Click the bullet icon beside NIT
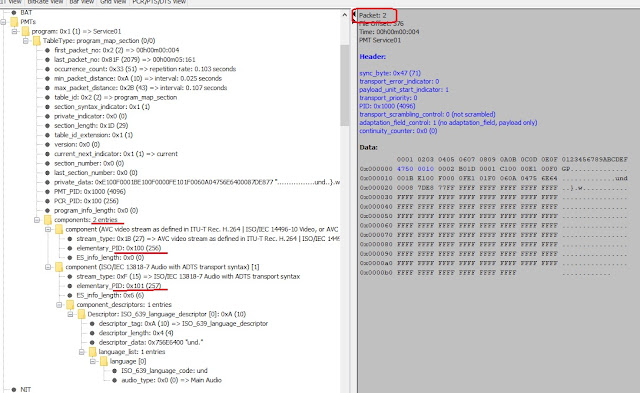640x393 pixels. click(14, 389)
